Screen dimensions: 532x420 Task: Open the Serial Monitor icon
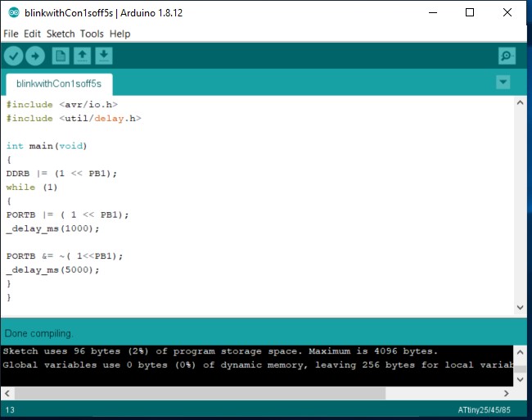pyautogui.click(x=507, y=56)
